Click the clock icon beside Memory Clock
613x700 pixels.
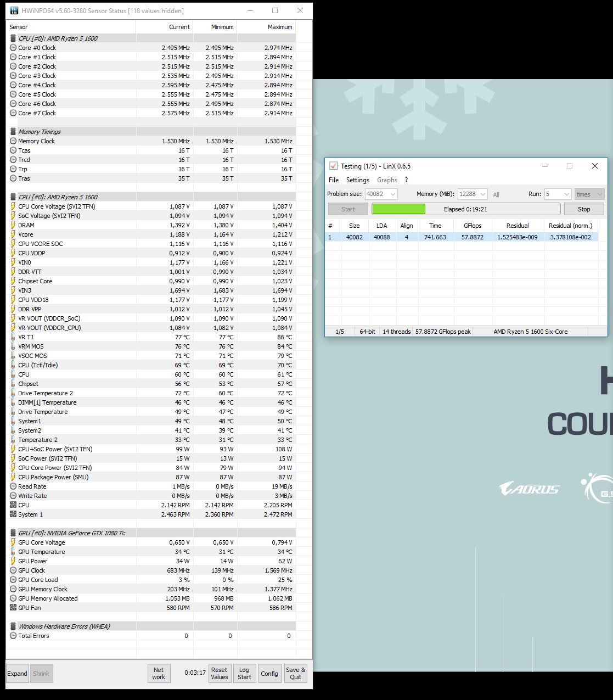pyautogui.click(x=13, y=141)
